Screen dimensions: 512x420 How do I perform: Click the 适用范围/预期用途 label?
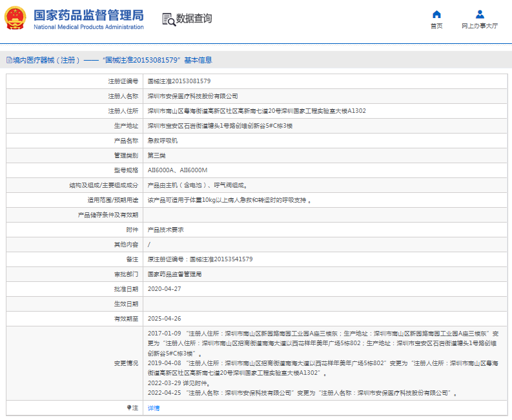(x=113, y=200)
